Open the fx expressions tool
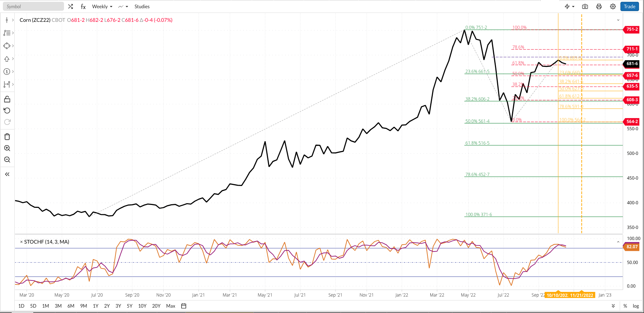This screenshot has height=313, width=644. (x=83, y=6)
